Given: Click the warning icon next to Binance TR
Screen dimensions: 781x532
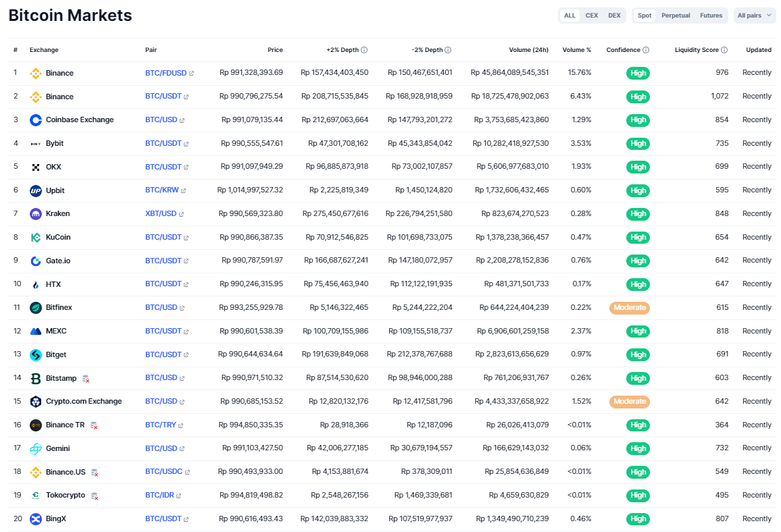Looking at the screenshot, I should [x=94, y=426].
